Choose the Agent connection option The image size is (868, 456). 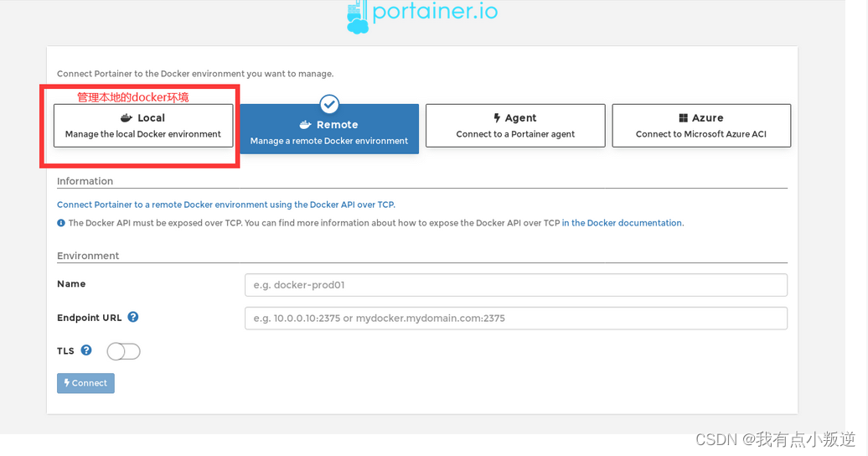[515, 126]
